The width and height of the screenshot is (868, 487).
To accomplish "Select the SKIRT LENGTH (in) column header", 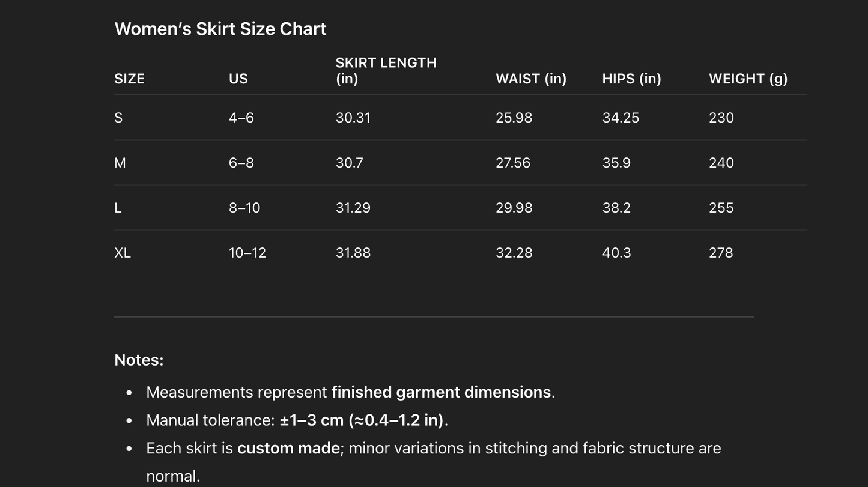I will click(386, 71).
